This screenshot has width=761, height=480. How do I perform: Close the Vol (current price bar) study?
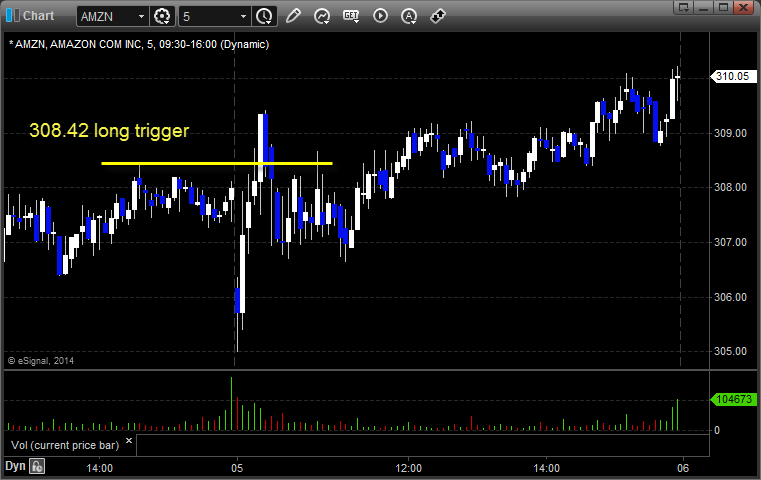pyautogui.click(x=129, y=441)
